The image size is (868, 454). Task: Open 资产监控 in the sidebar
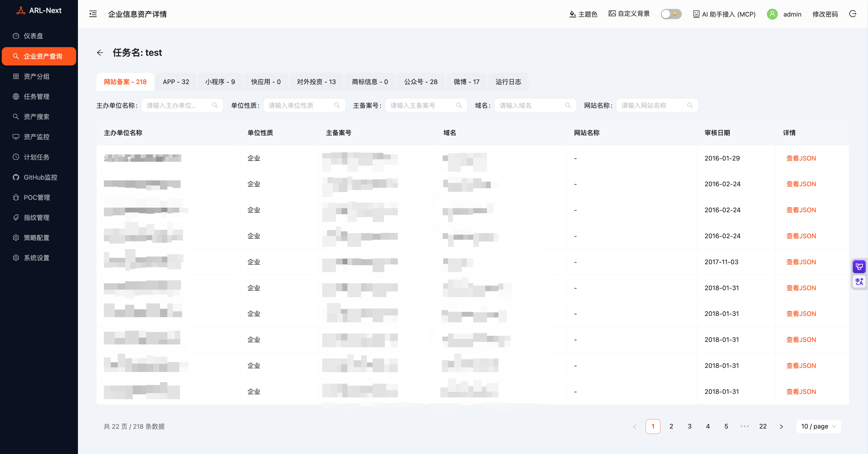(39, 137)
